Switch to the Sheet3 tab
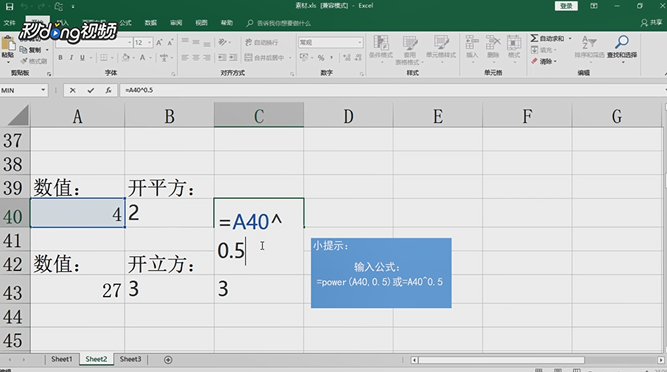Screen dimensions: 667x372 pos(130,359)
